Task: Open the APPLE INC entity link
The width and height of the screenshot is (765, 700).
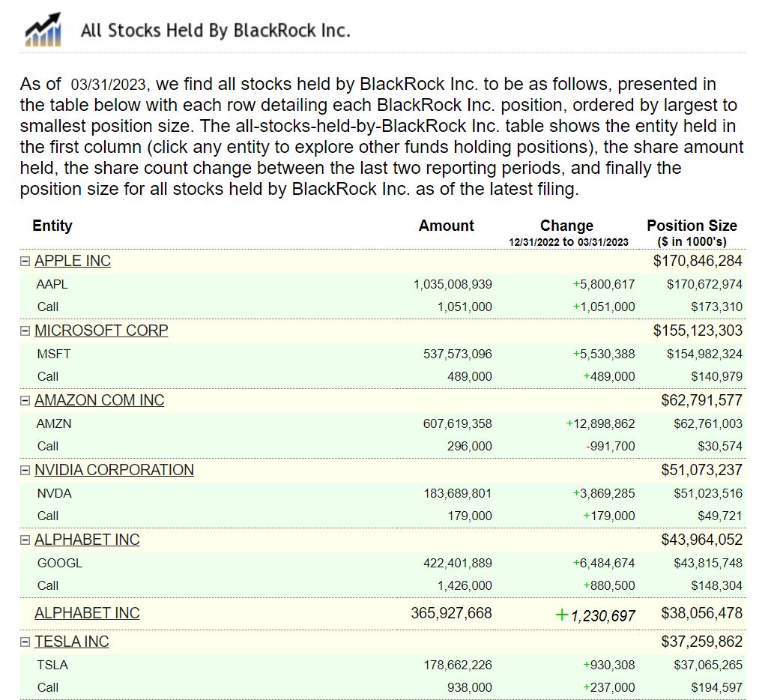Action: point(73,261)
